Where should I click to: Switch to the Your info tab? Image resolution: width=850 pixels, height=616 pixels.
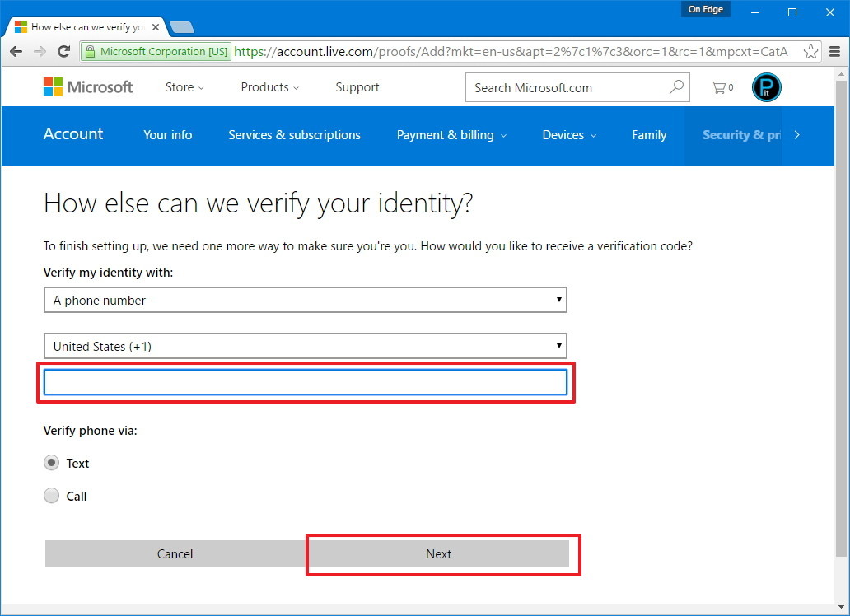click(x=167, y=135)
